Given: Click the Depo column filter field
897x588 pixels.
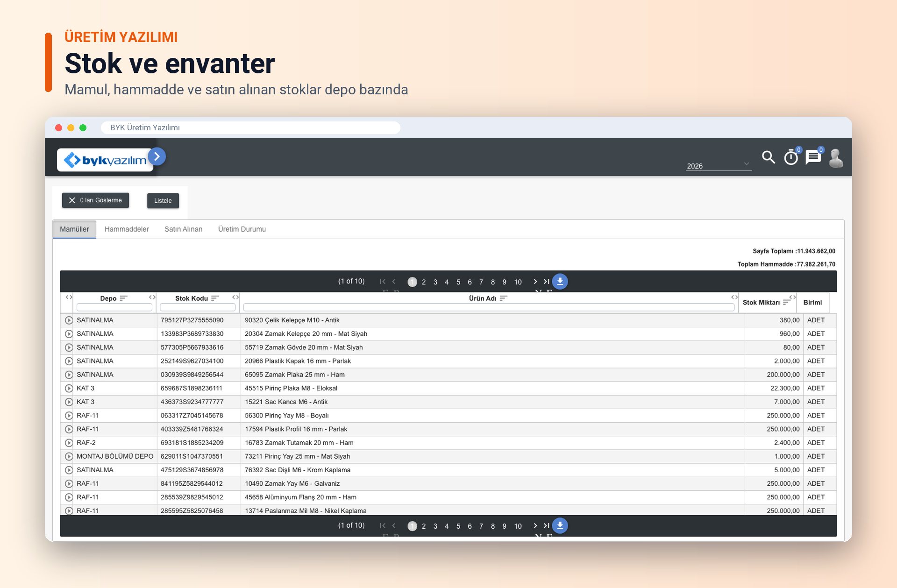Looking at the screenshot, I should tap(114, 307).
